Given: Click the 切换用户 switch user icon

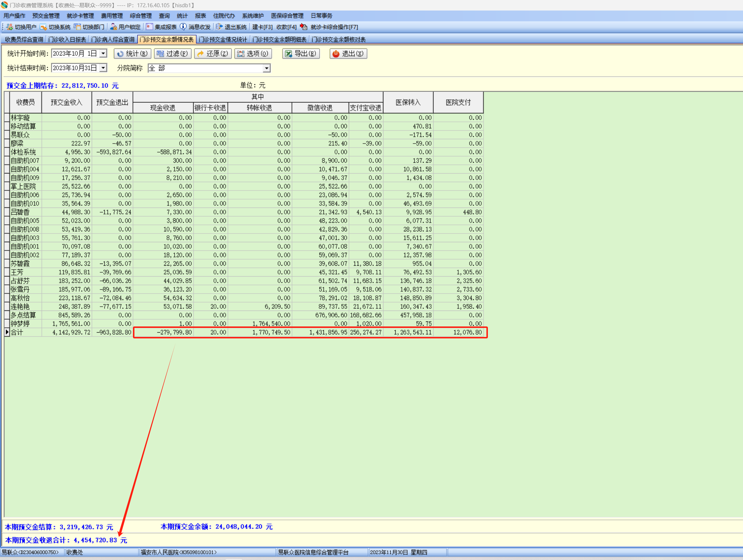Looking at the screenshot, I should pyautogui.click(x=9, y=27).
